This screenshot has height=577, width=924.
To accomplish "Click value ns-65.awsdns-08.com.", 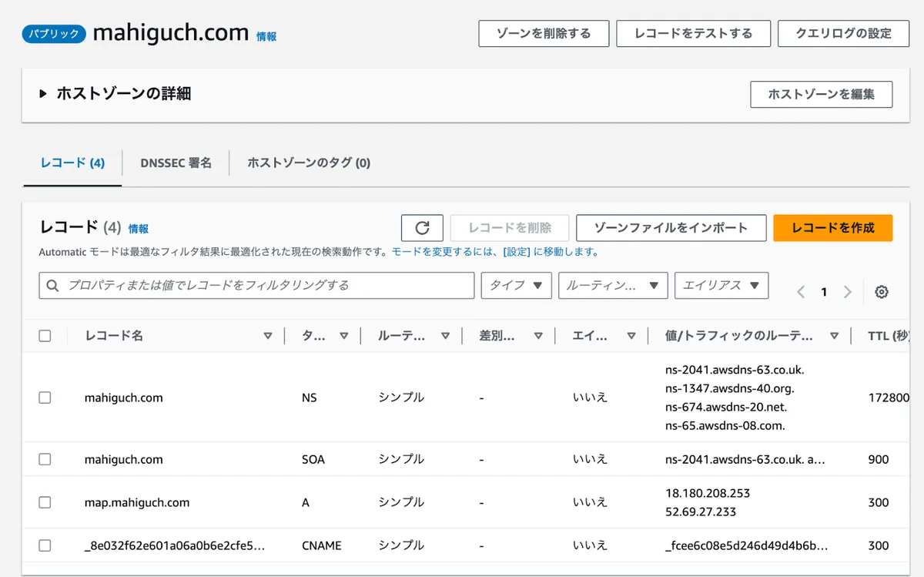I will coord(725,424).
